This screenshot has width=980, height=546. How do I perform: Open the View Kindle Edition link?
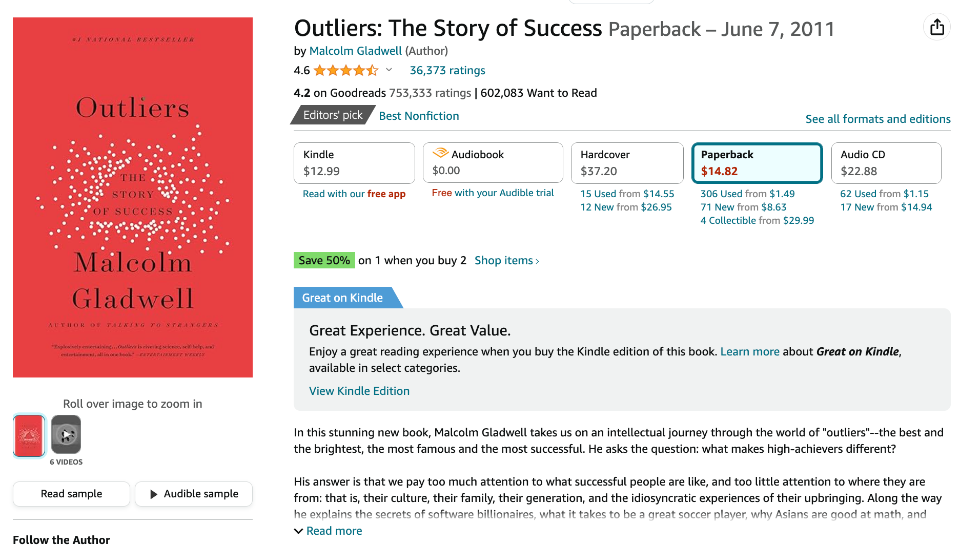pyautogui.click(x=359, y=391)
